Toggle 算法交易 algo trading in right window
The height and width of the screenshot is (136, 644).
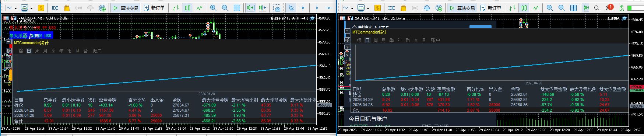pyautogui.click(x=462, y=7)
